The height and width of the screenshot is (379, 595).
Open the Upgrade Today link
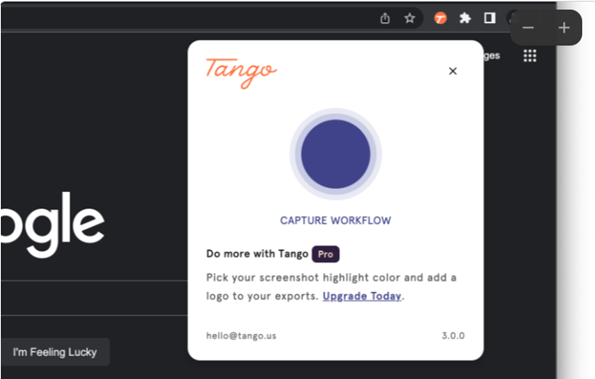362,296
